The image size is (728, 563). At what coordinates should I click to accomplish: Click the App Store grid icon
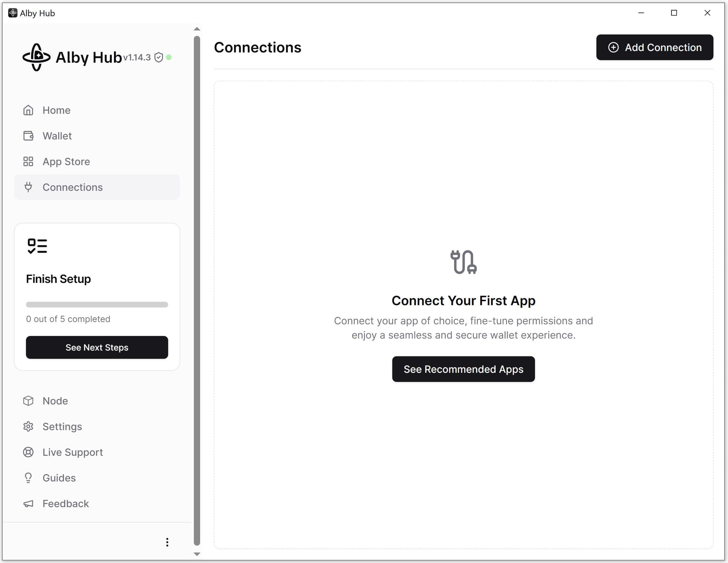point(28,161)
